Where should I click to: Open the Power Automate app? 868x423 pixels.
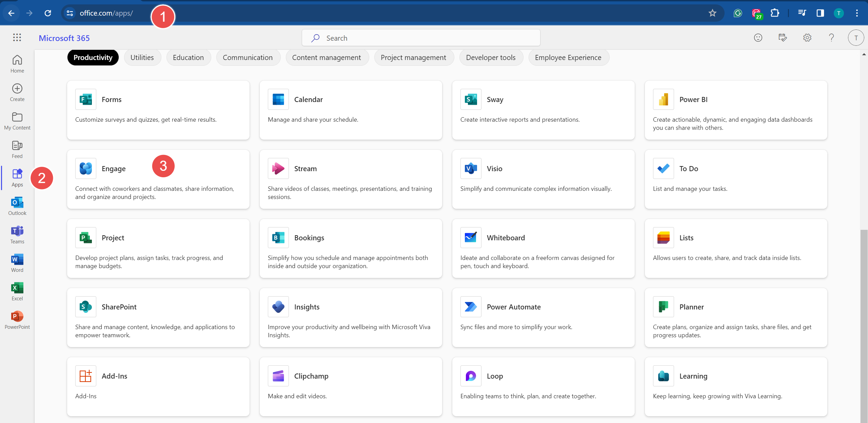[514, 307]
